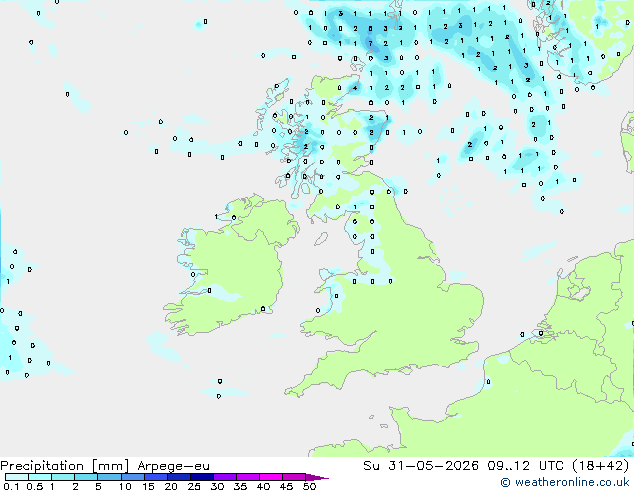Viewport: 634px width, 490px height.
Task: Click the legend label "50"
Action: (x=310, y=486)
